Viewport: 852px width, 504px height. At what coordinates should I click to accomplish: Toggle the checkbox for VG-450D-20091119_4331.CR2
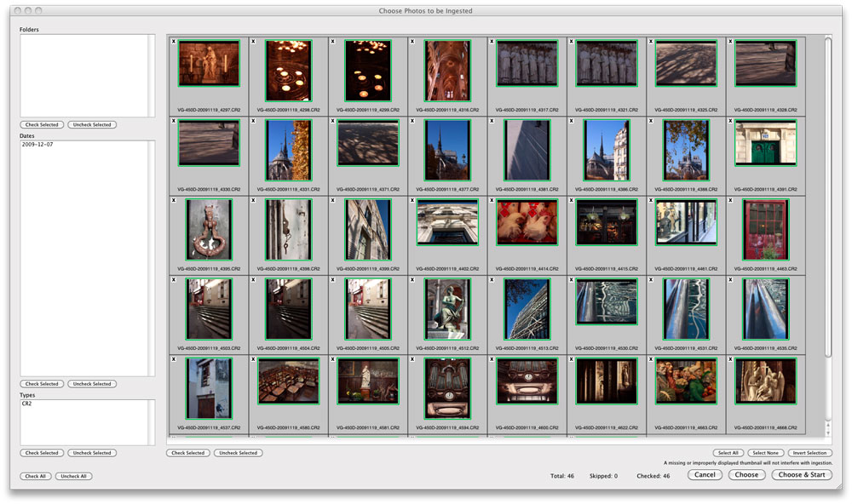(x=253, y=121)
